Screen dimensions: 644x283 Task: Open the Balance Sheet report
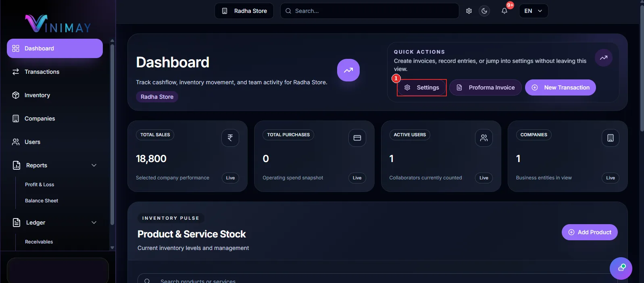click(42, 201)
